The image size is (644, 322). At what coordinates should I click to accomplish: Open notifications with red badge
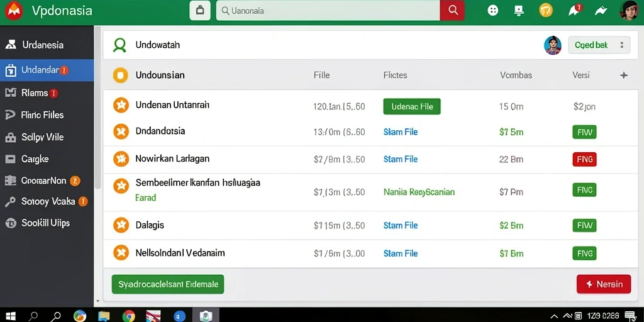pos(574,10)
